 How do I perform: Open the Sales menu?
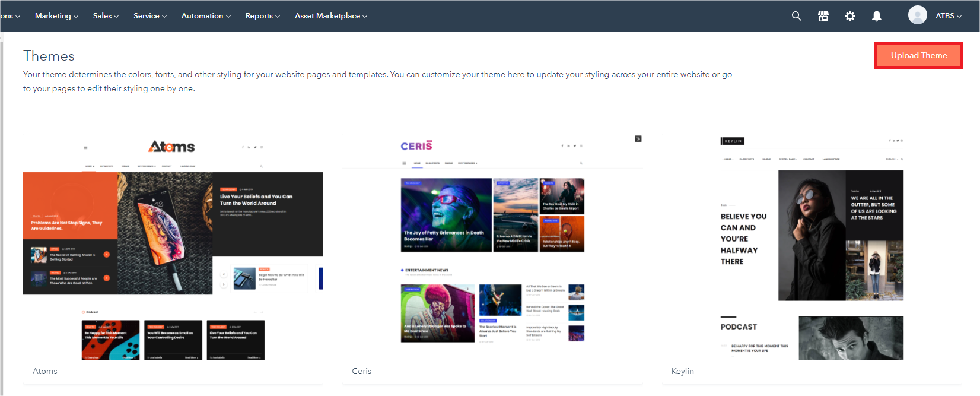pyautogui.click(x=106, y=16)
